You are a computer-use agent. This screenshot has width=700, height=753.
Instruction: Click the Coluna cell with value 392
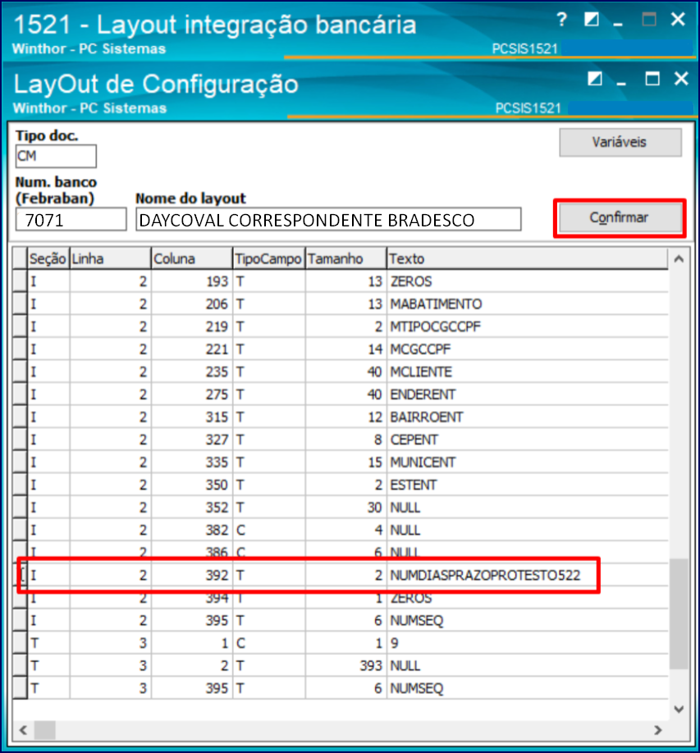pos(192,575)
